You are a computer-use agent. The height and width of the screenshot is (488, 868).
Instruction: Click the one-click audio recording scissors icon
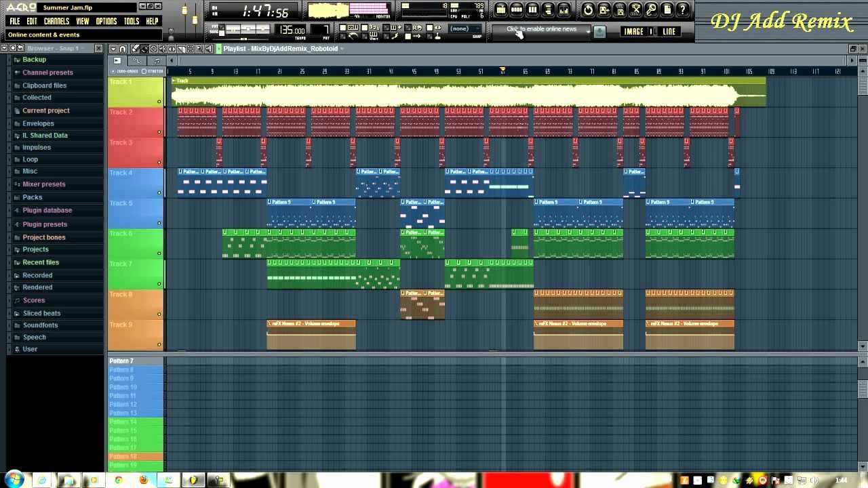pyautogui.click(x=635, y=9)
